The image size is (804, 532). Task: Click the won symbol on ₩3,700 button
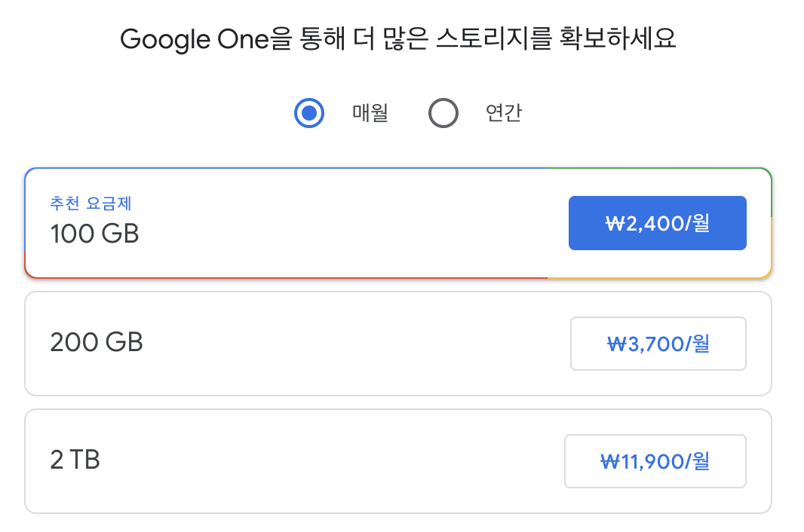click(x=617, y=344)
